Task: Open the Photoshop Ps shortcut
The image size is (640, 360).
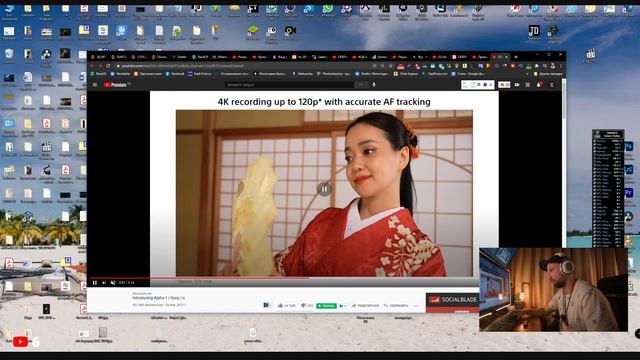Action: pyautogui.click(x=629, y=146)
